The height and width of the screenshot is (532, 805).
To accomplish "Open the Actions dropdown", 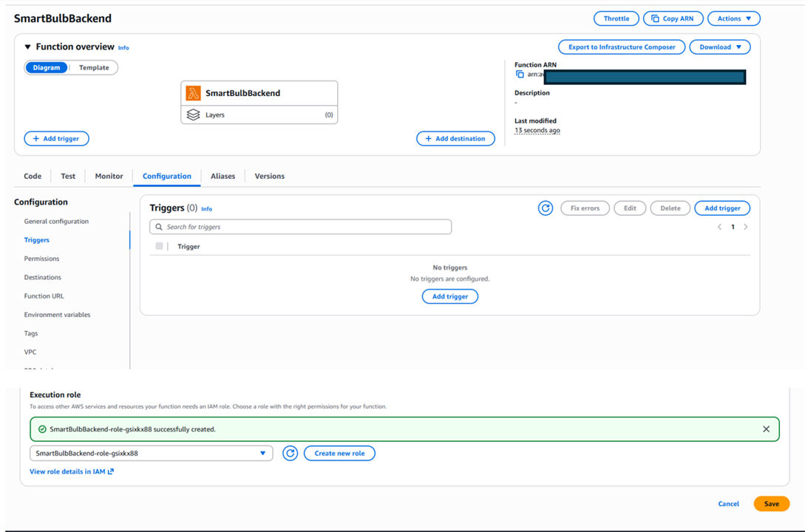I will [733, 18].
